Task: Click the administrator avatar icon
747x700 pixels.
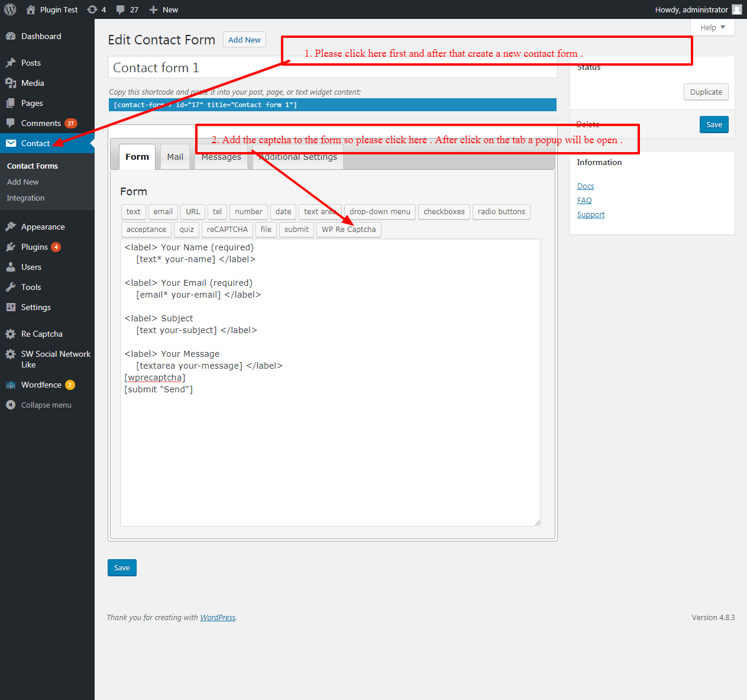Action: (737, 9)
